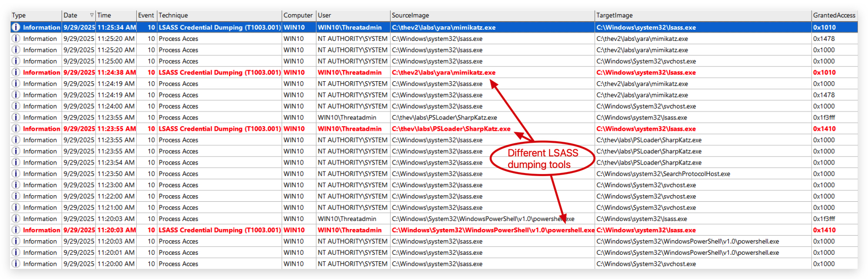Image resolution: width=868 pixels, height=279 pixels.
Task: Select the selected row's 0x1010 granted access cell
Action: [824, 27]
